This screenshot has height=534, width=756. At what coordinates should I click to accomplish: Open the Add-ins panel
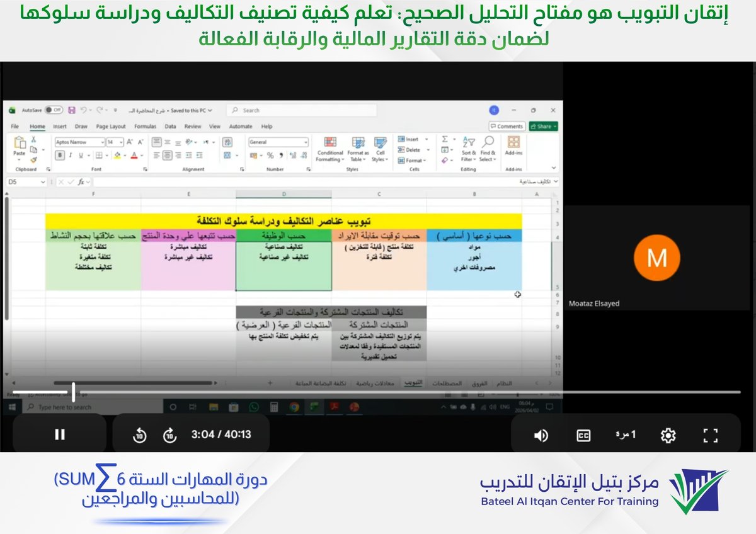coord(515,144)
